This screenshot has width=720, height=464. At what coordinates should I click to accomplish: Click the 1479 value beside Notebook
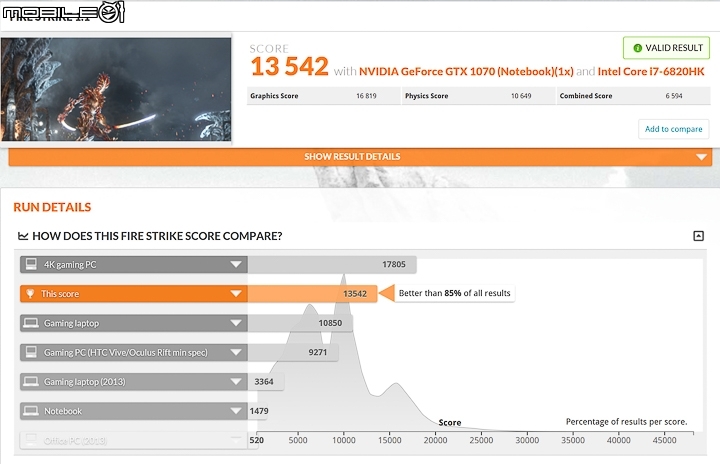click(259, 411)
